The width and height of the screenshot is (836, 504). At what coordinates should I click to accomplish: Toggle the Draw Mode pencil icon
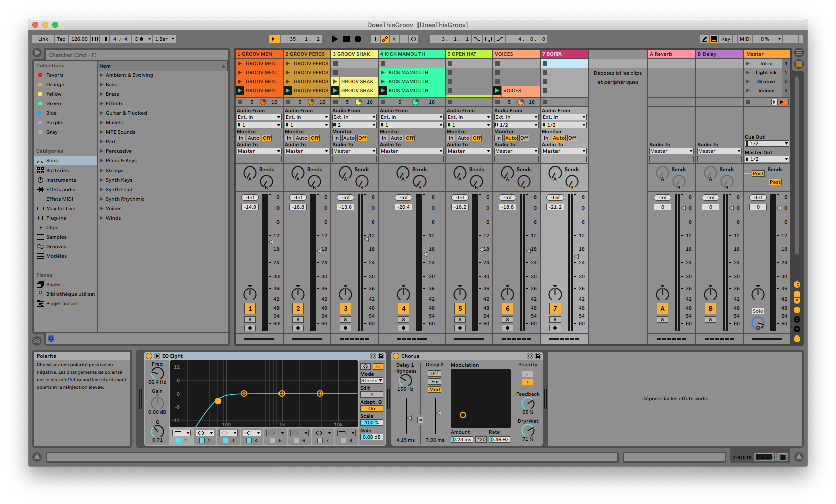coord(705,39)
